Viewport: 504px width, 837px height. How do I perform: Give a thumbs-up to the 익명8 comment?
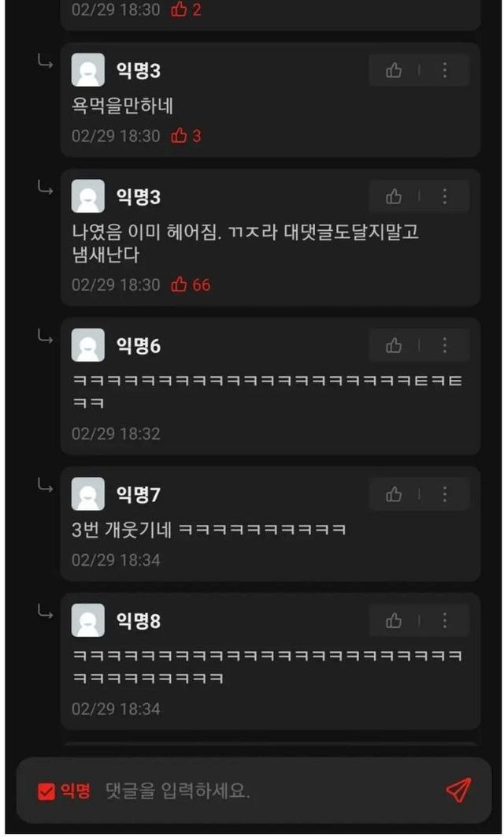394,621
